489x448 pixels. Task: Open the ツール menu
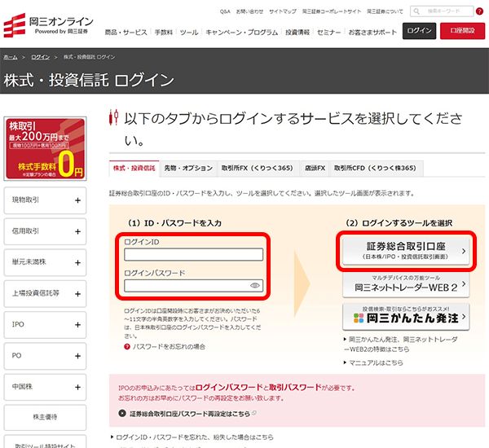click(x=189, y=32)
